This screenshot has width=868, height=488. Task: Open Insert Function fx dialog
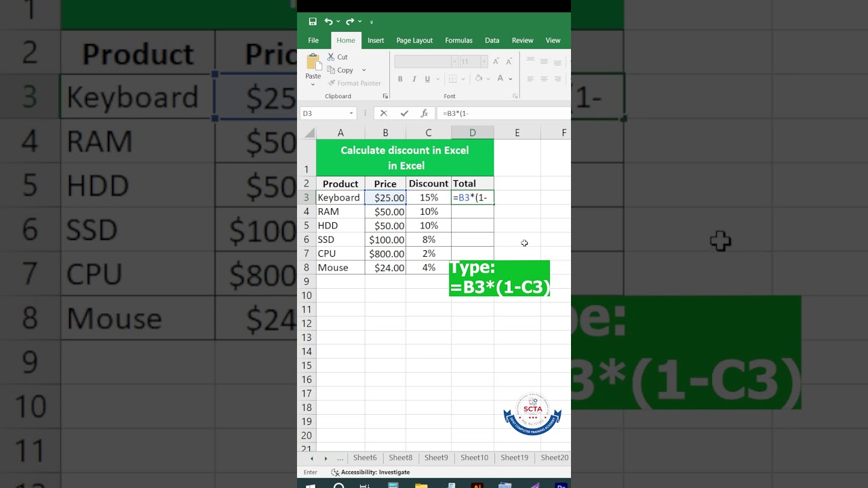click(425, 113)
